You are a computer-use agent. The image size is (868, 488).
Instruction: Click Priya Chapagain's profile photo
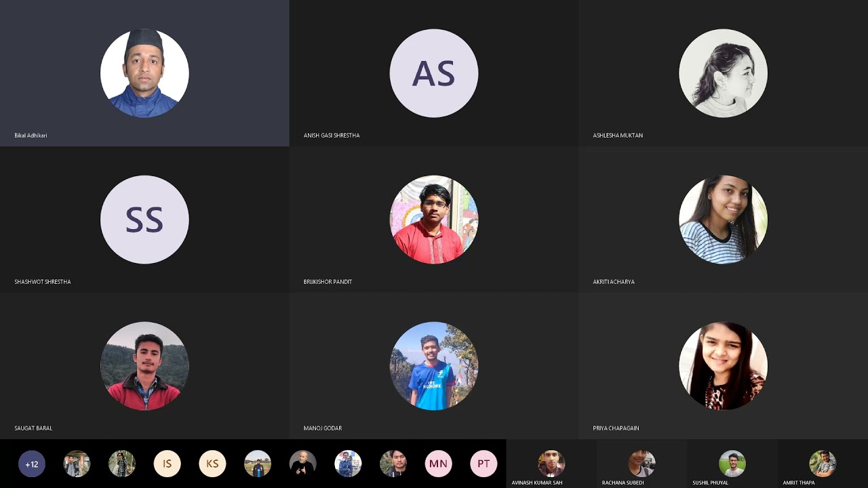[x=723, y=366]
